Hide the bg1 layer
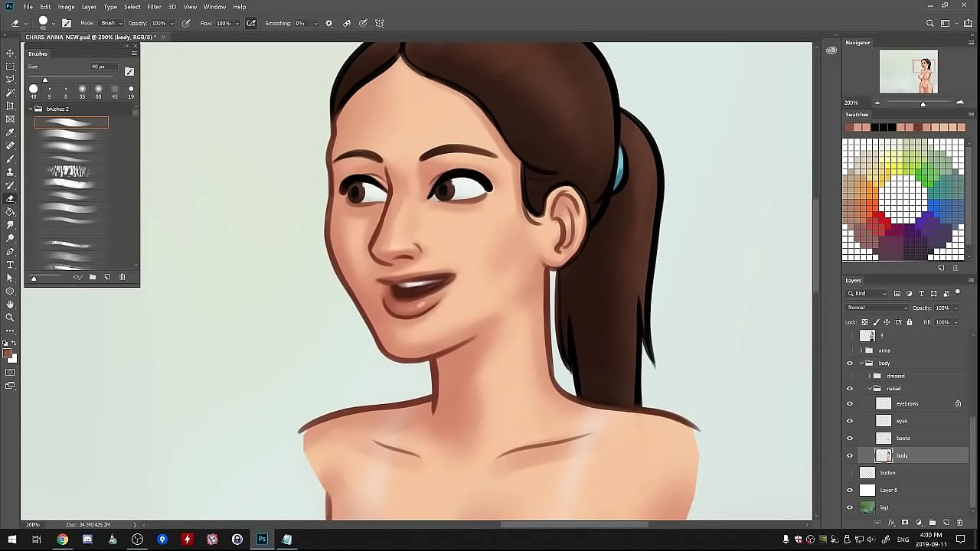The image size is (980, 551). (x=849, y=507)
